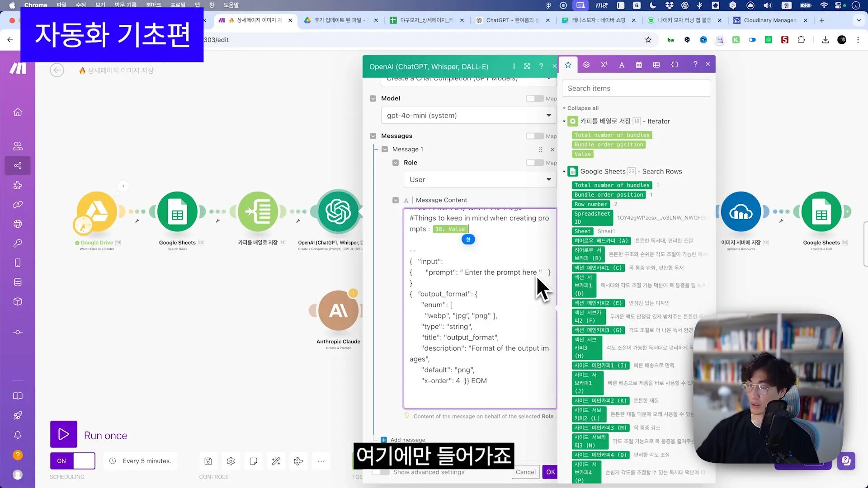The image size is (868, 488).
Task: Switch to text functions tab
Action: 622,65
